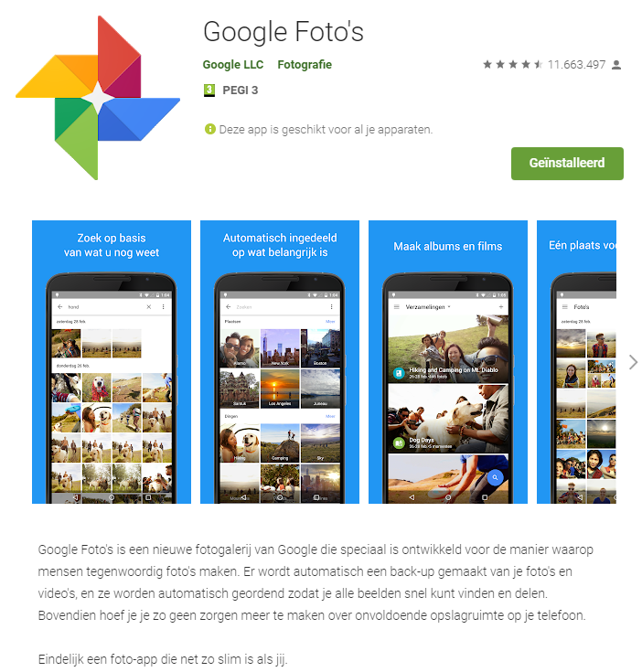Click the PEGI 3 label text
The height and width of the screenshot is (672, 642).
[x=240, y=90]
